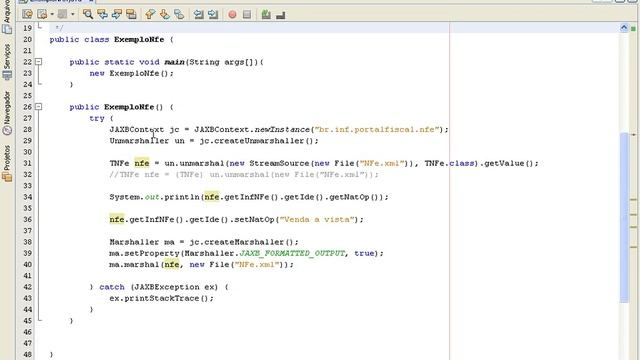Click the commented line 32 code
Viewport: 640px width, 360px height.
pos(244,175)
